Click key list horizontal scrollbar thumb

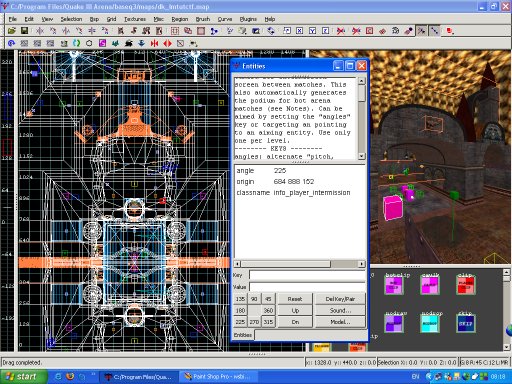pos(285,264)
